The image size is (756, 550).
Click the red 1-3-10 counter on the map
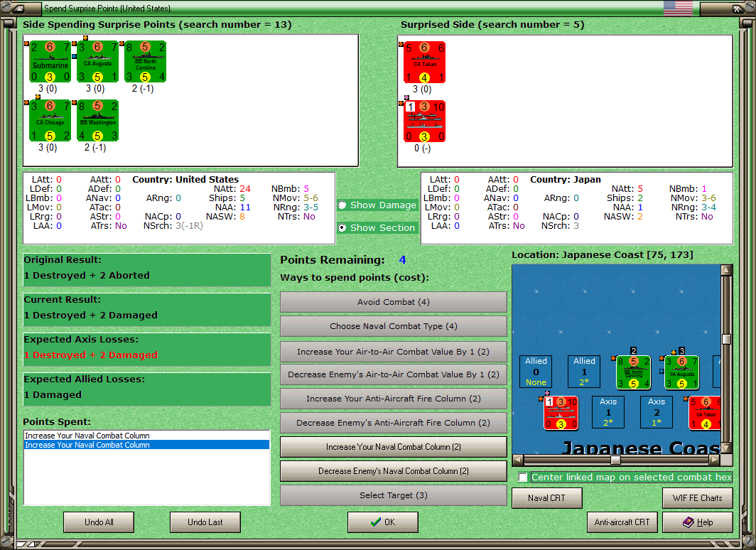(x=561, y=413)
